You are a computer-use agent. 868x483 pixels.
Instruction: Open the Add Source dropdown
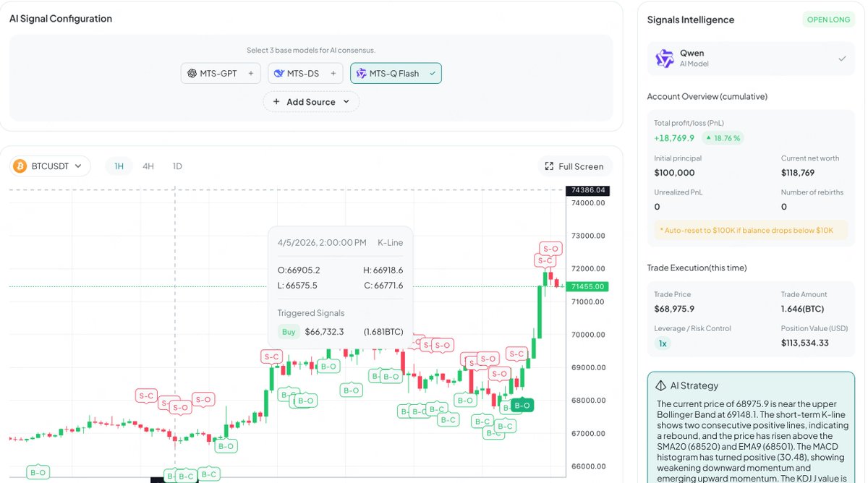[311, 102]
